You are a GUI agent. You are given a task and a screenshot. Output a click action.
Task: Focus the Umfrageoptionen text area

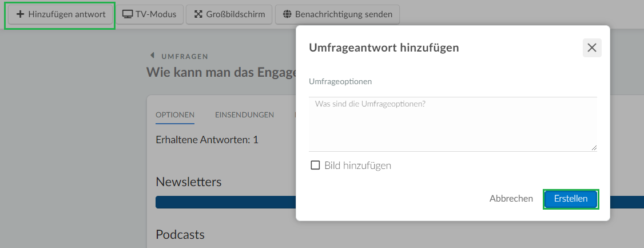coord(452,124)
